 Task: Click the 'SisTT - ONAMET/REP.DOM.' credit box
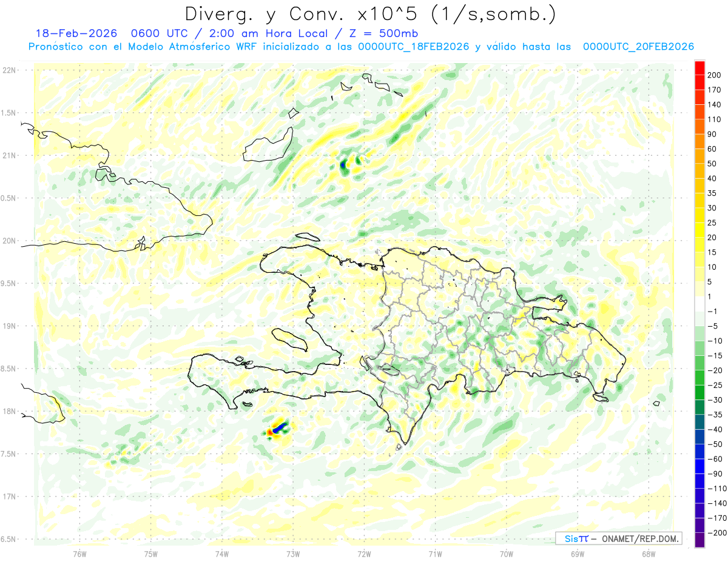(x=618, y=538)
